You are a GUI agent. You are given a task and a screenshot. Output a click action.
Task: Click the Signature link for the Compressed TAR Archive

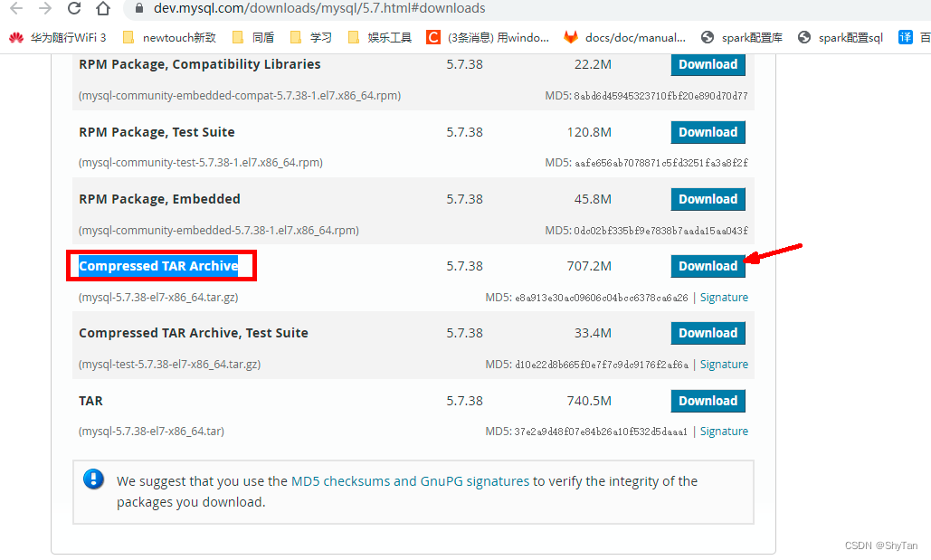click(724, 297)
